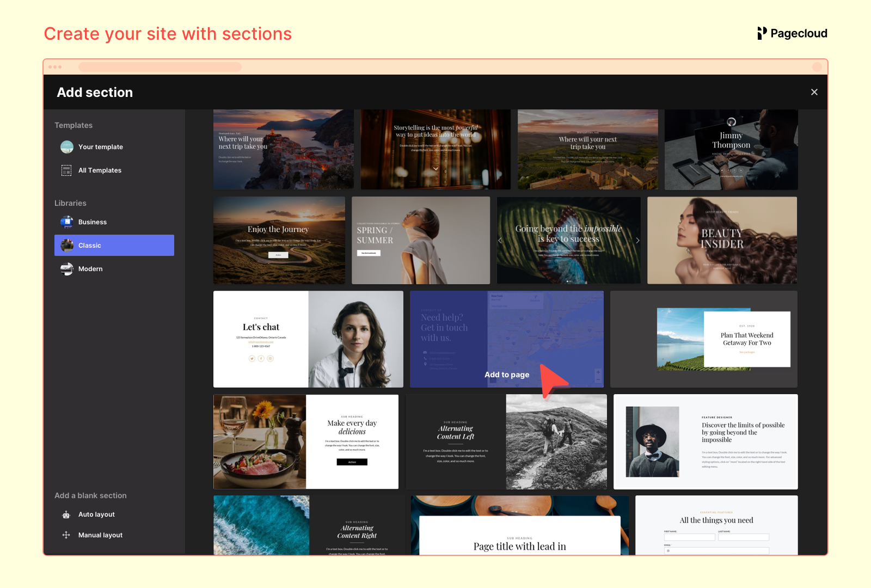The width and height of the screenshot is (871, 588).
Task: Choose 'Alternating Content Left' section with hikers
Action: pyautogui.click(x=506, y=442)
